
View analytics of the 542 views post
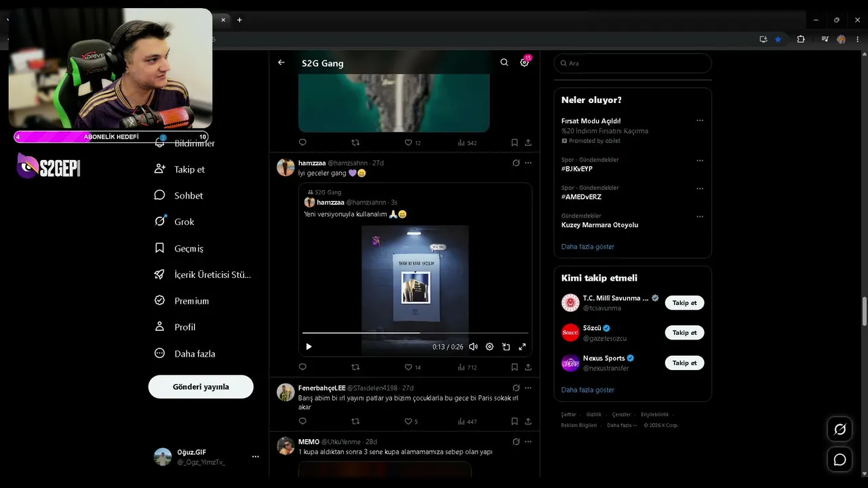tap(467, 143)
